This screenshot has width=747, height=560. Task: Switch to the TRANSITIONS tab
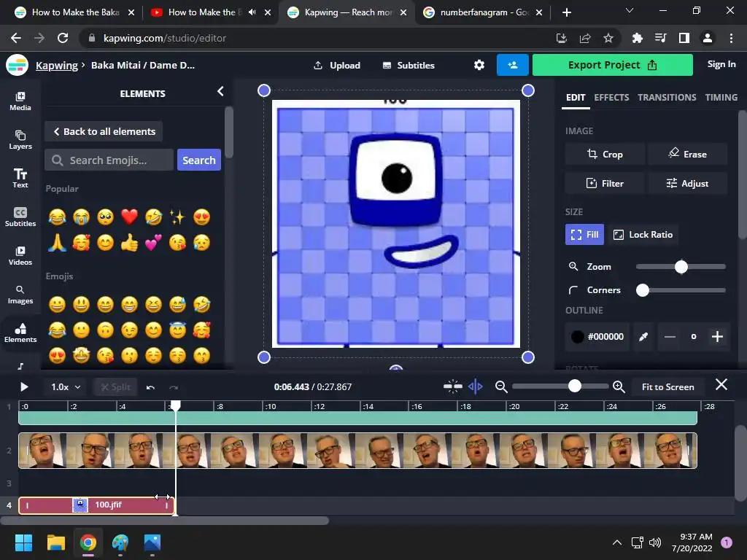click(667, 97)
